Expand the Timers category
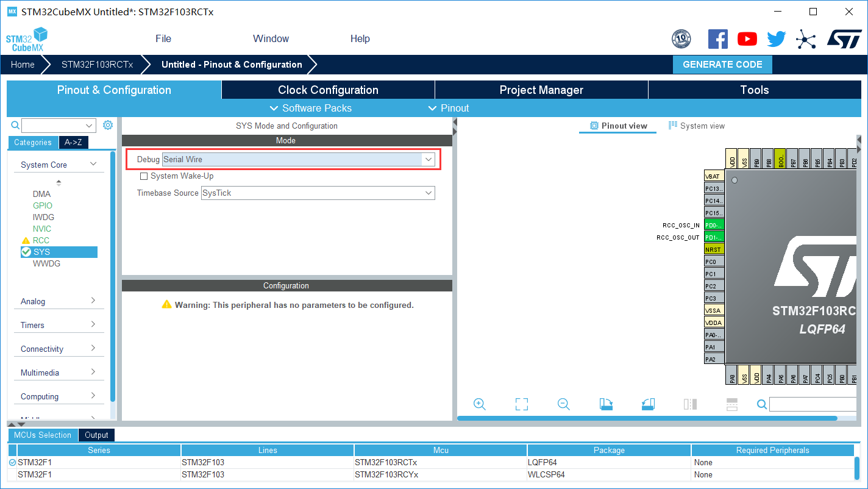868x489 pixels. coord(93,324)
